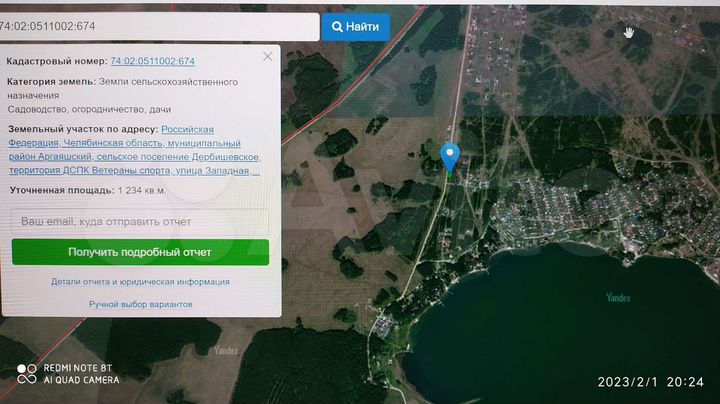Click the blue location pin on map
720x404 pixels.
[450, 157]
